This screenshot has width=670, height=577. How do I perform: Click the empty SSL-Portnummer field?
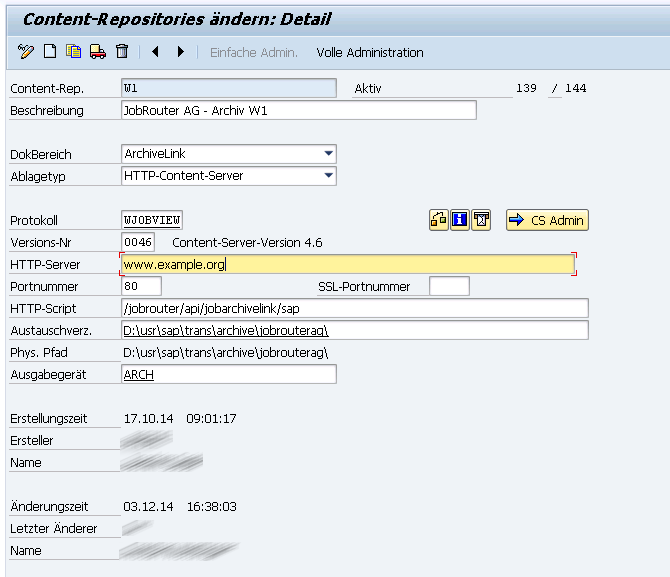pos(448,287)
